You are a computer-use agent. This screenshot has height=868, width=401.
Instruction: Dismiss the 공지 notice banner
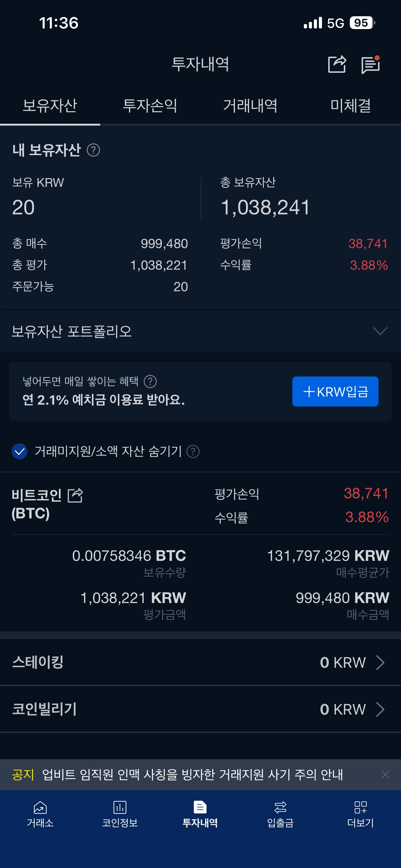click(x=385, y=775)
